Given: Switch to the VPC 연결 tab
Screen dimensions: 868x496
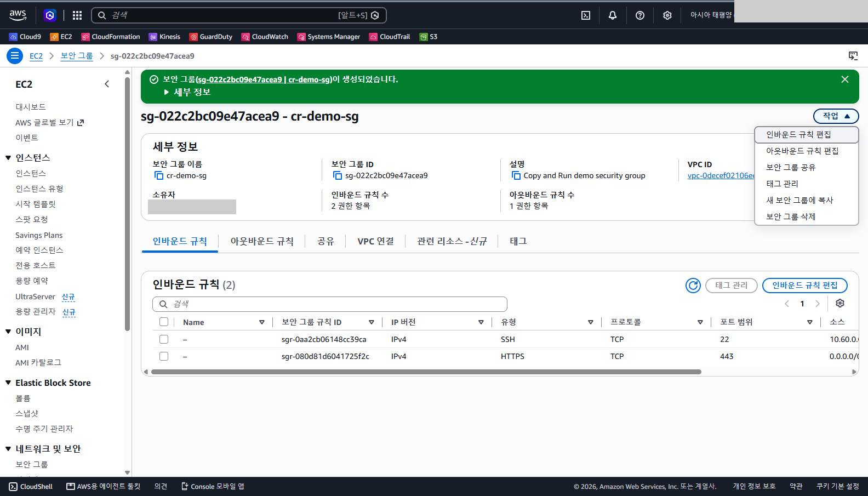Looking at the screenshot, I should pyautogui.click(x=375, y=241).
